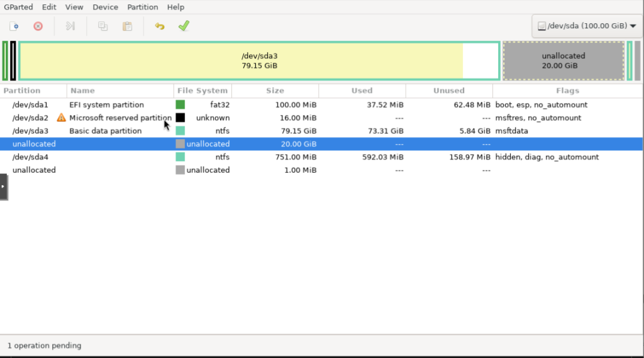
Task: Sort by the Flags column header
Action: pos(568,90)
